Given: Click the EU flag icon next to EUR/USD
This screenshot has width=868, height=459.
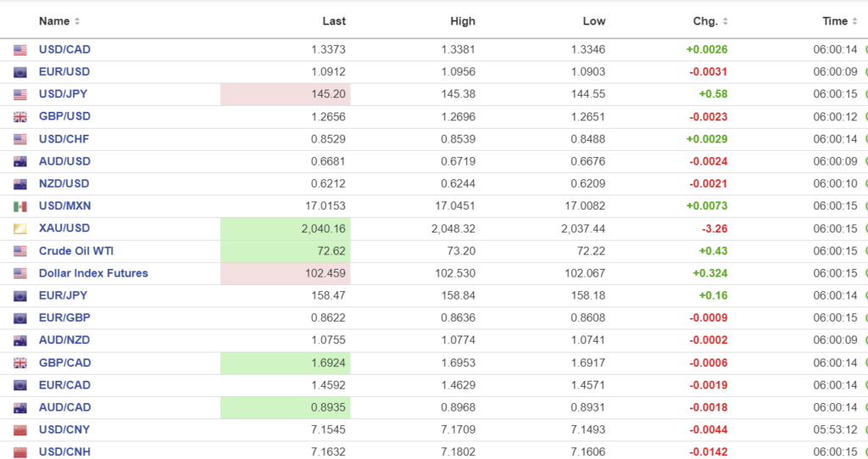Looking at the screenshot, I should click(x=20, y=72).
